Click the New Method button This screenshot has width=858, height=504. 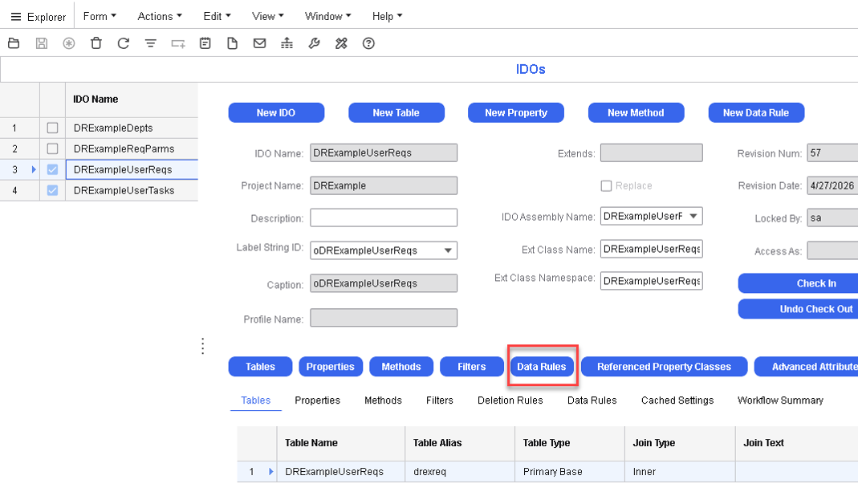636,112
